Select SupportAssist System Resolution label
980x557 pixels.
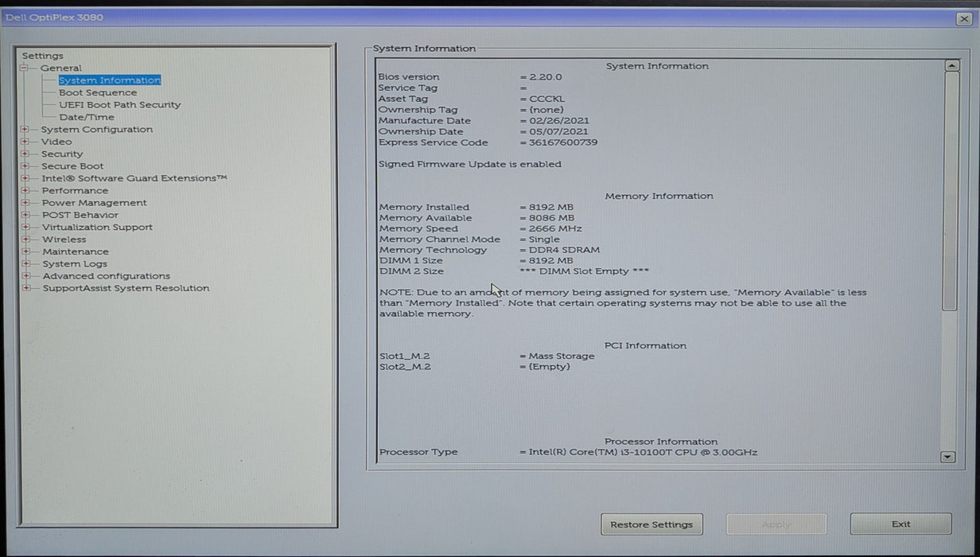[126, 288]
